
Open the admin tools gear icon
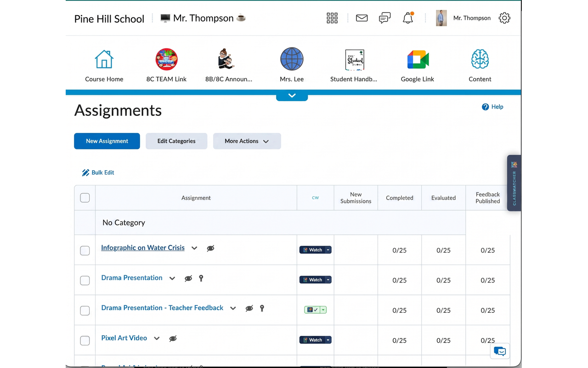click(x=504, y=18)
